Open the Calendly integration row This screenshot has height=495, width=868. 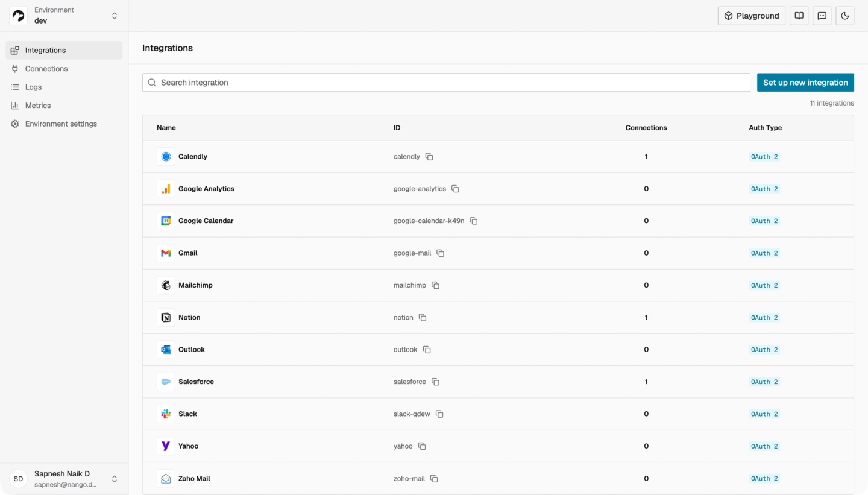coord(498,157)
